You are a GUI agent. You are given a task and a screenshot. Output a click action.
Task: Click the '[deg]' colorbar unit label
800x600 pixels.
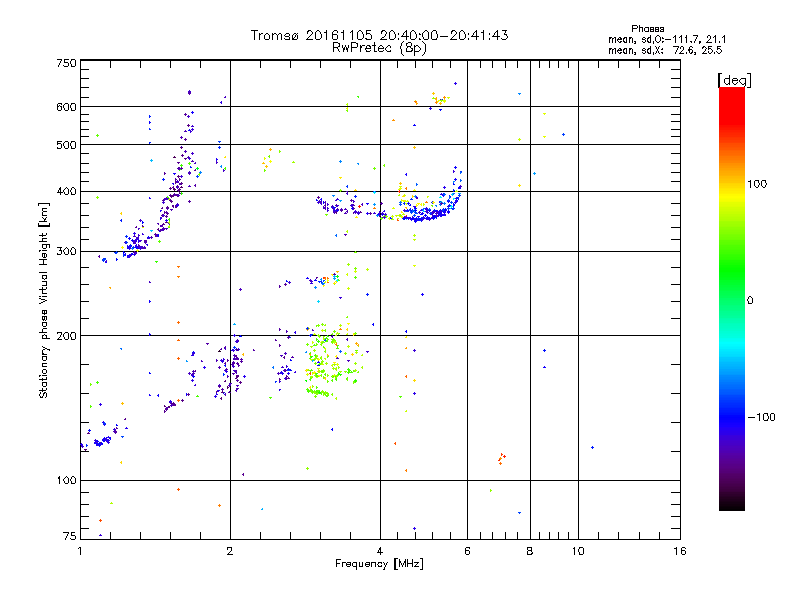(734, 80)
